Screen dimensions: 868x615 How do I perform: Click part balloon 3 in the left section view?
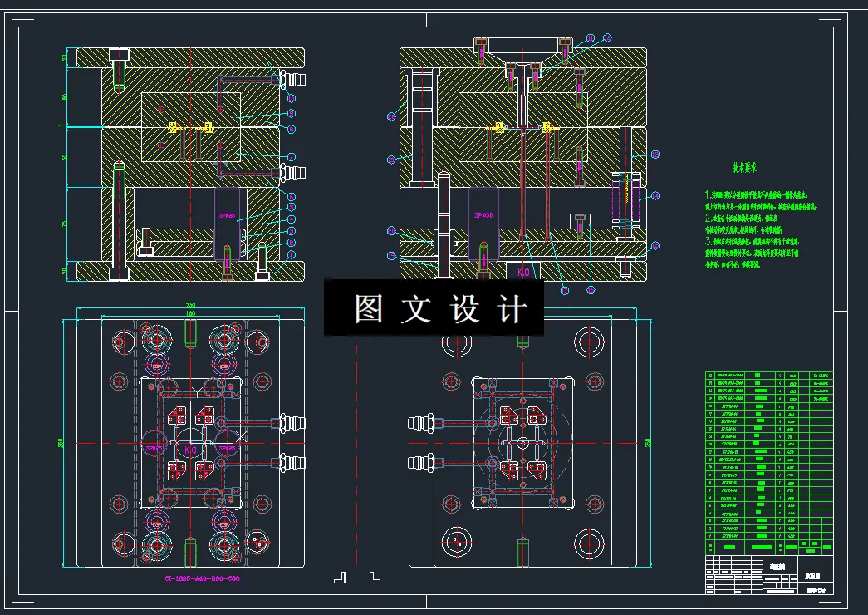tap(292, 231)
